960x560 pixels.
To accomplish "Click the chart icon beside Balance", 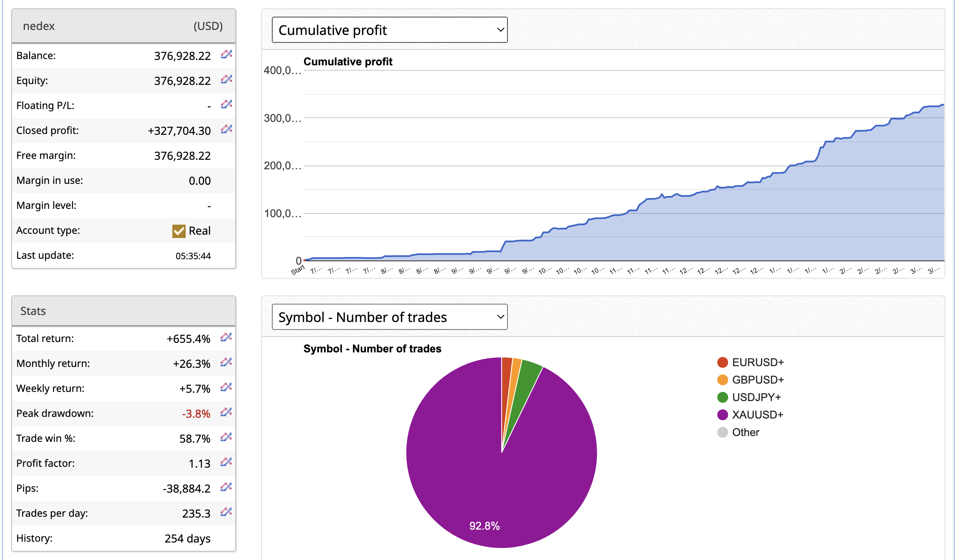I will [226, 55].
